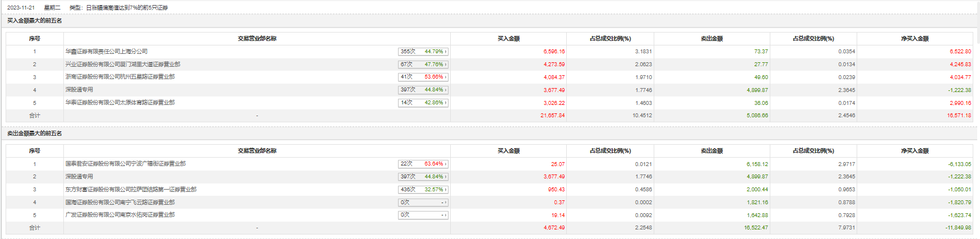Expand the 14次 42.86% stats box
Screen dimensions: 980x239
tap(423, 103)
